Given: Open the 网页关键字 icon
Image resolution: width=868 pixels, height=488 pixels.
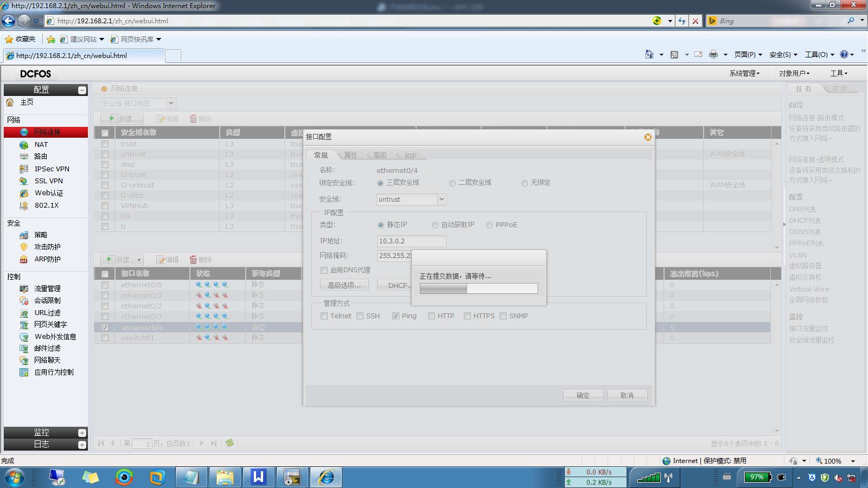Looking at the screenshot, I should (24, 325).
